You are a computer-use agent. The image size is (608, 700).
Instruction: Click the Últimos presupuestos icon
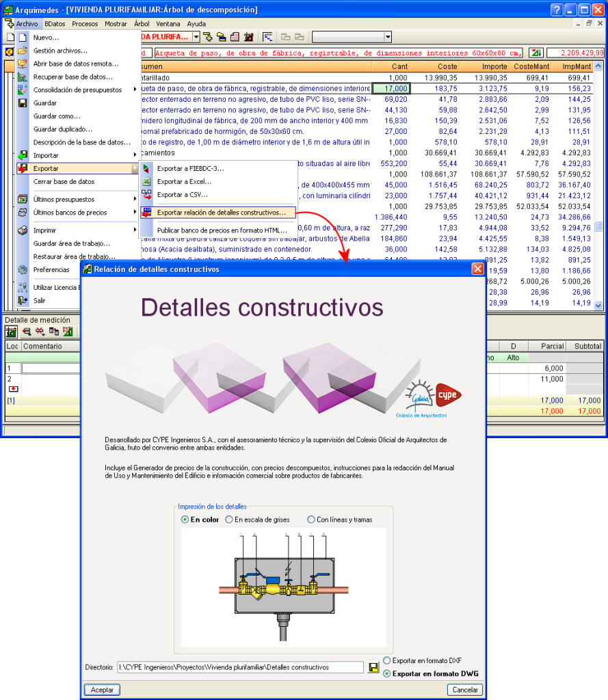coord(23,199)
